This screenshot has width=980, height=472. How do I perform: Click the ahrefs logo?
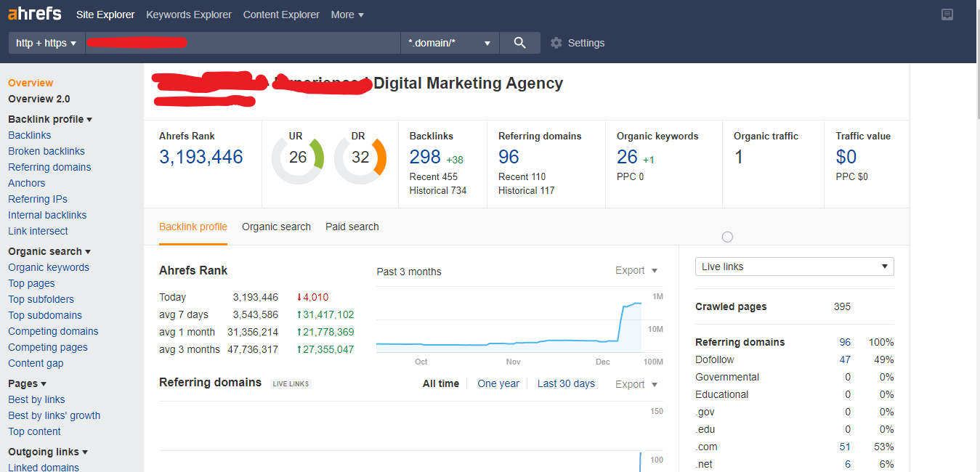coord(34,14)
